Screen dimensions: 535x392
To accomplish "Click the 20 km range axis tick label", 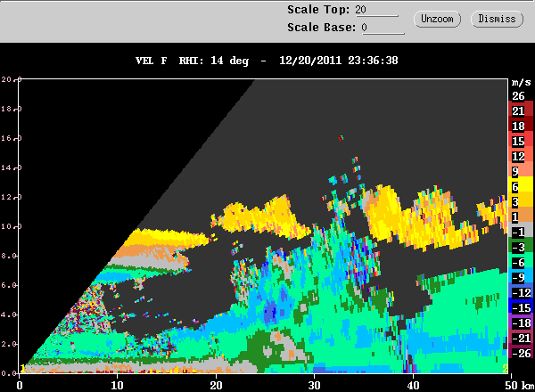I will (216, 386).
